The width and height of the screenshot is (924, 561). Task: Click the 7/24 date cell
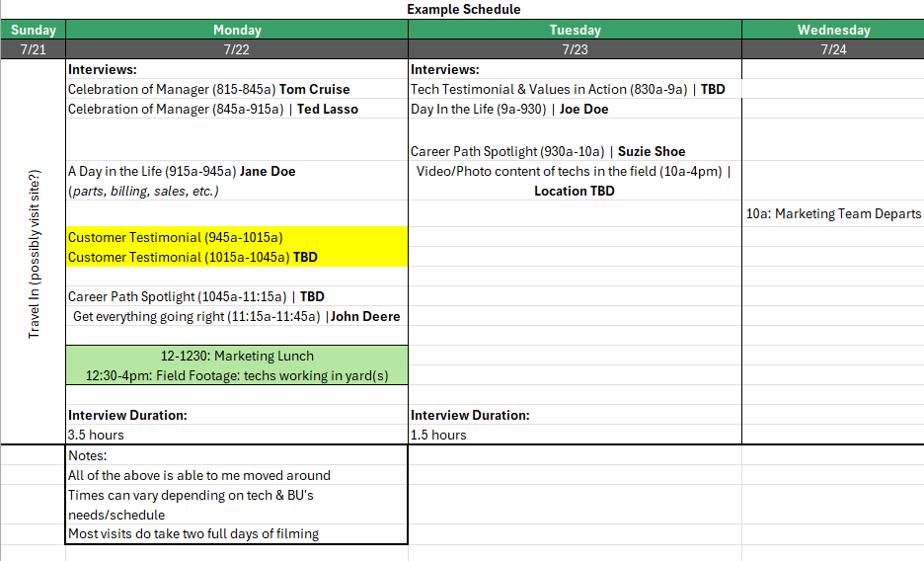pos(833,49)
